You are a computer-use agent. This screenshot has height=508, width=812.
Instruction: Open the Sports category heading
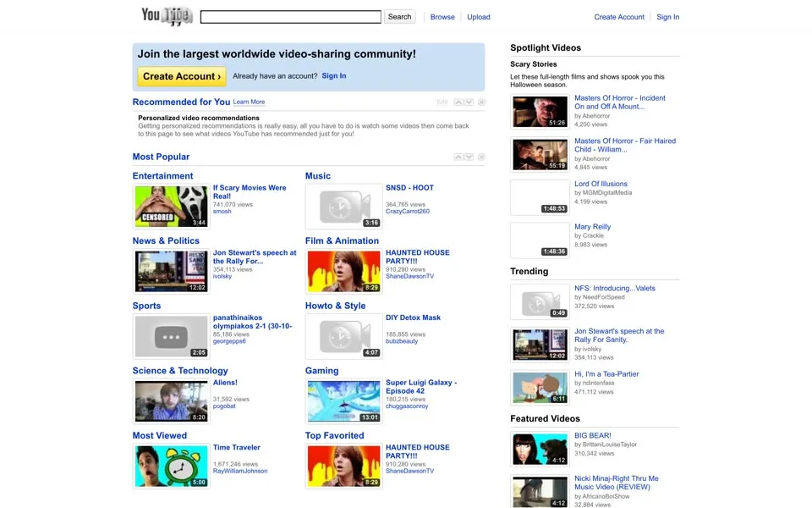(146, 306)
